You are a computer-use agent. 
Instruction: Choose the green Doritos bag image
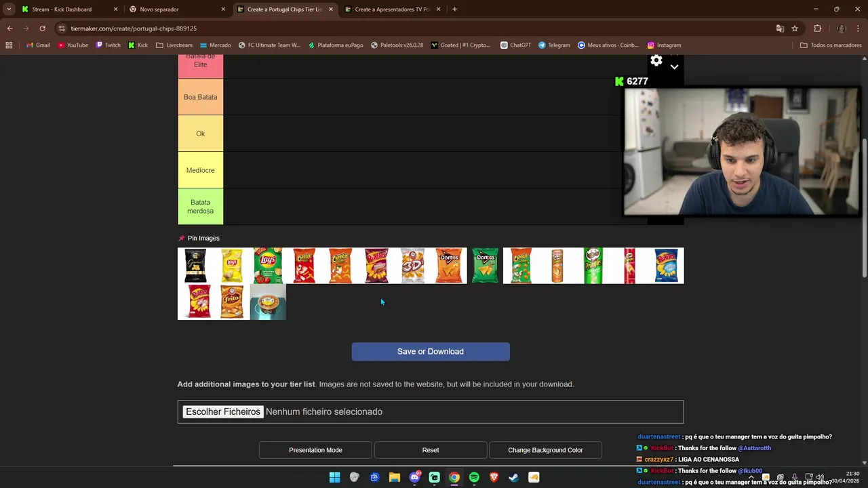pyautogui.click(x=485, y=266)
